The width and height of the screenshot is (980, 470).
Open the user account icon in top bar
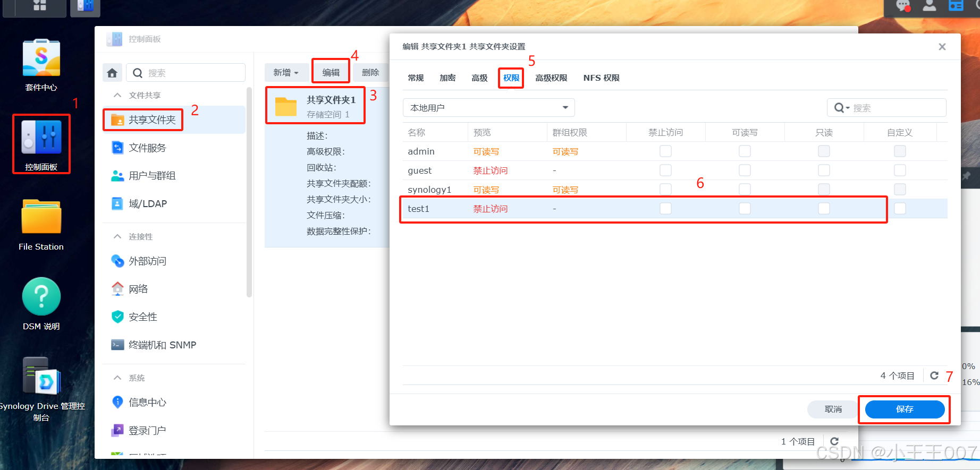click(x=930, y=6)
